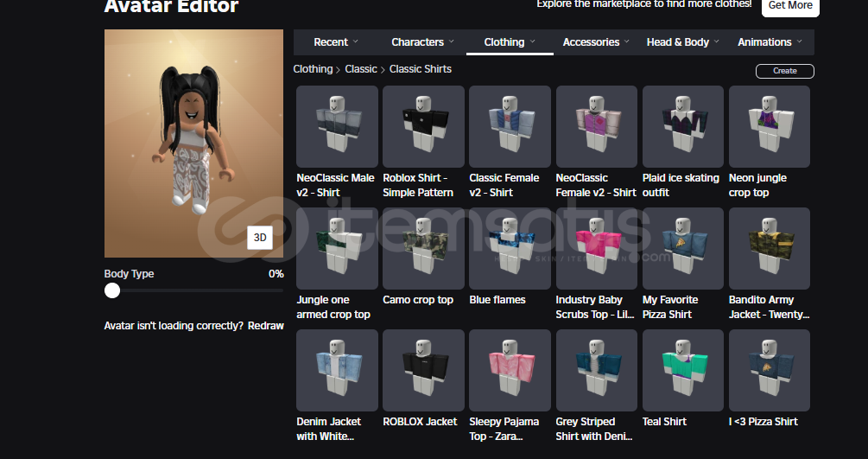Open the Recent tab
Screen dimensions: 868x459
click(x=336, y=42)
